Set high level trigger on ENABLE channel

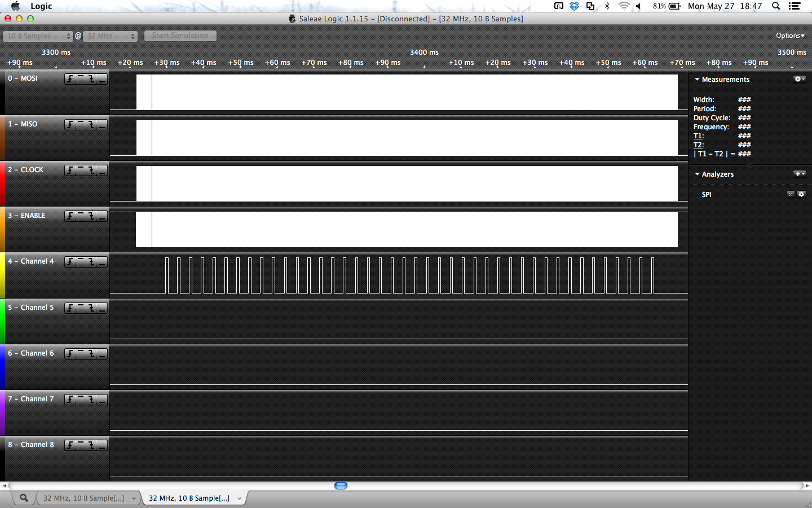click(x=81, y=216)
